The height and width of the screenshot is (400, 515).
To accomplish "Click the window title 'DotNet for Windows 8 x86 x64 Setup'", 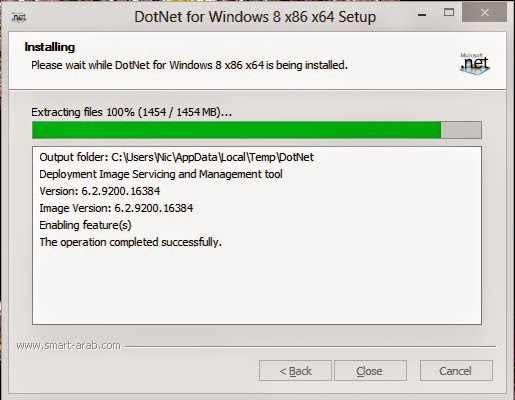I will pos(255,17).
